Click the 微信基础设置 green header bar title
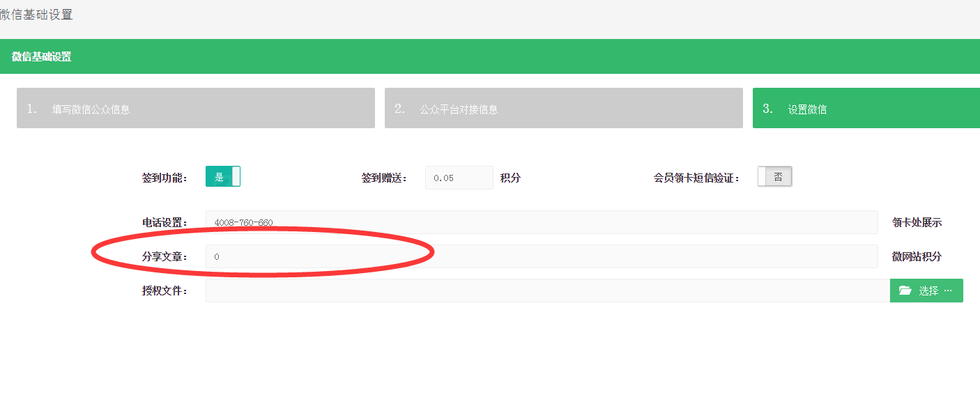Screen dimensions: 980x402 42,56
